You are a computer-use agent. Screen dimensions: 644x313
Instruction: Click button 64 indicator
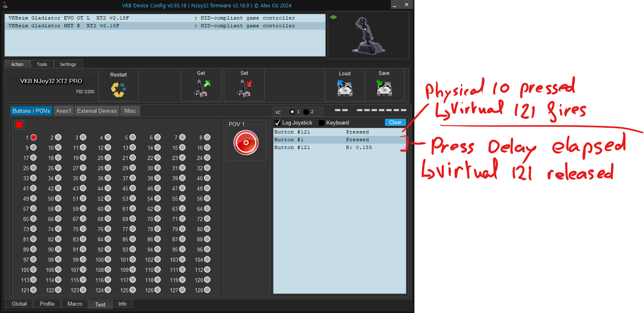tap(207, 209)
